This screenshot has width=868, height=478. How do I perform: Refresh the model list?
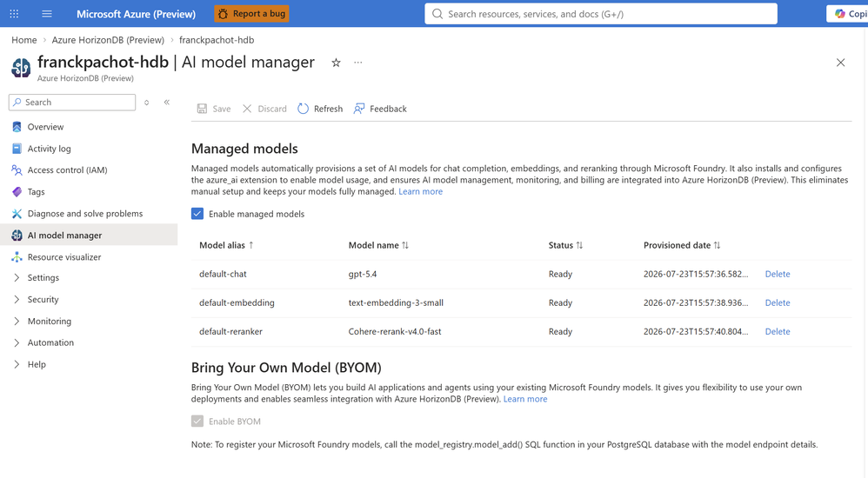pyautogui.click(x=320, y=109)
